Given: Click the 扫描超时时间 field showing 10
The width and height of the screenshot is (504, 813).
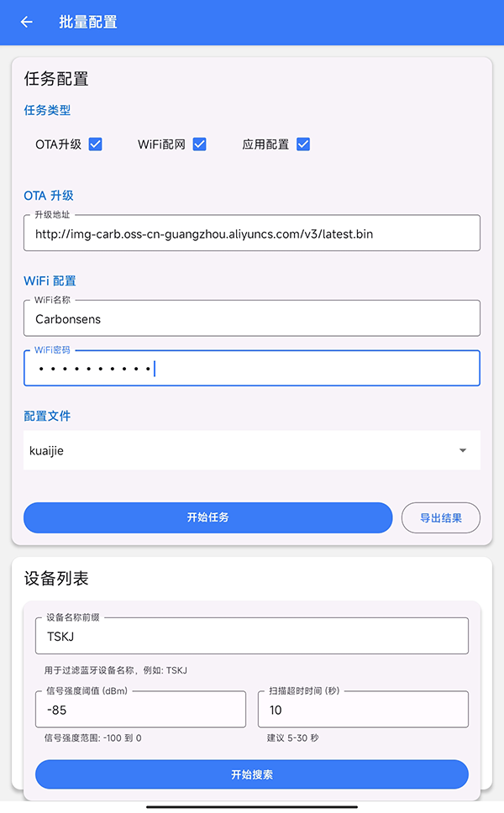Looking at the screenshot, I should (x=363, y=709).
